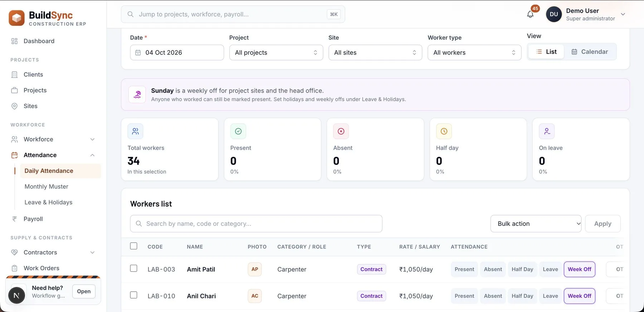The height and width of the screenshot is (312, 644).
Task: Switch to the List view
Action: coord(546,52)
